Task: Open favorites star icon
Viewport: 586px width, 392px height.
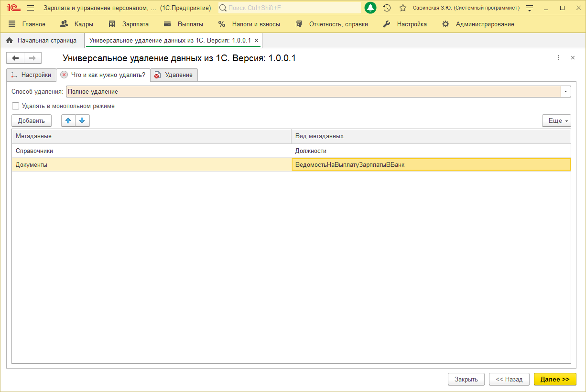Action: pos(403,8)
